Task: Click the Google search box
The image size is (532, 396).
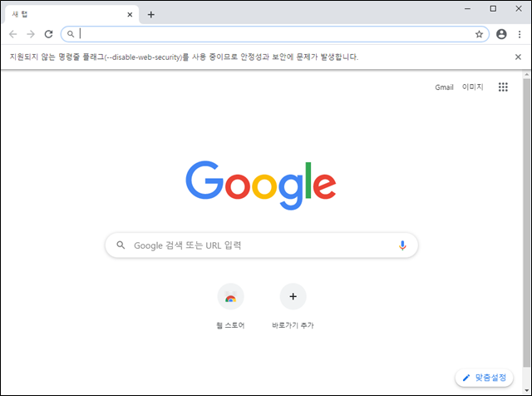Action: 261,245
